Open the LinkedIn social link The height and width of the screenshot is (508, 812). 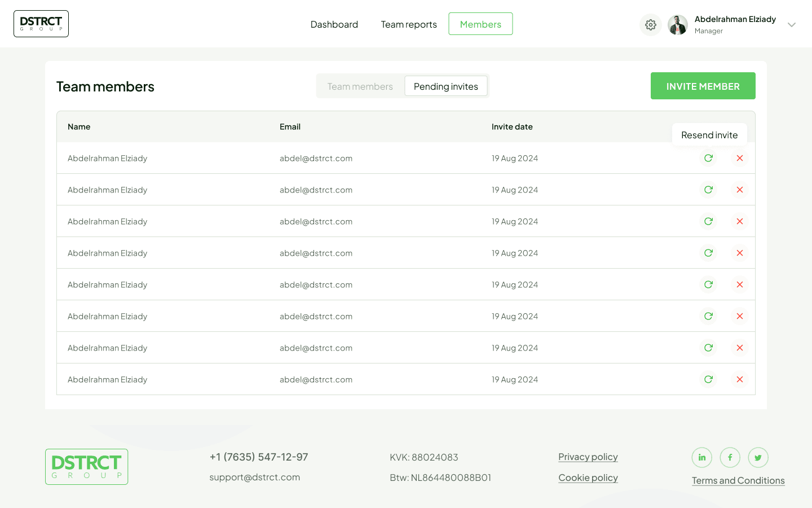click(701, 457)
